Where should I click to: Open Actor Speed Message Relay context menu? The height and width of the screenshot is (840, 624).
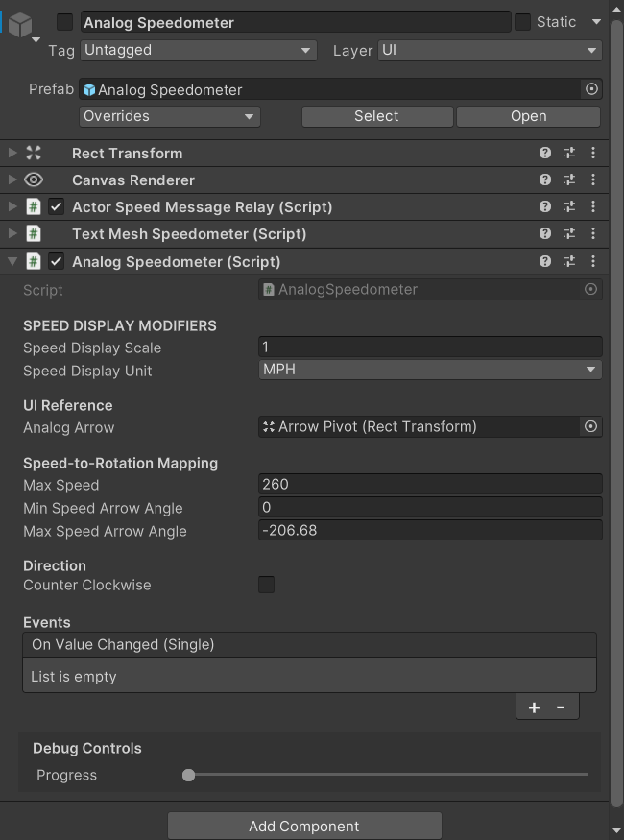[x=593, y=206]
